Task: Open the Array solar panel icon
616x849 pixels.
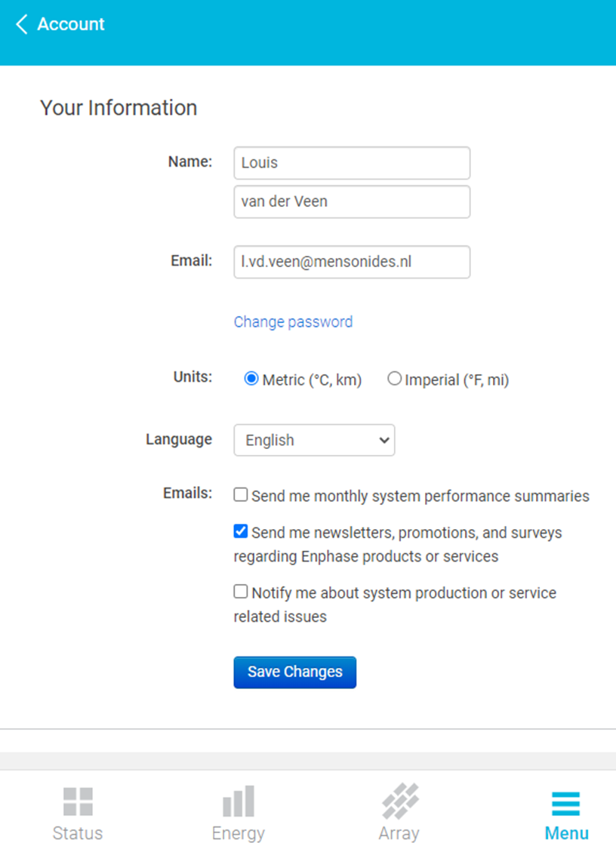Action: tap(399, 801)
